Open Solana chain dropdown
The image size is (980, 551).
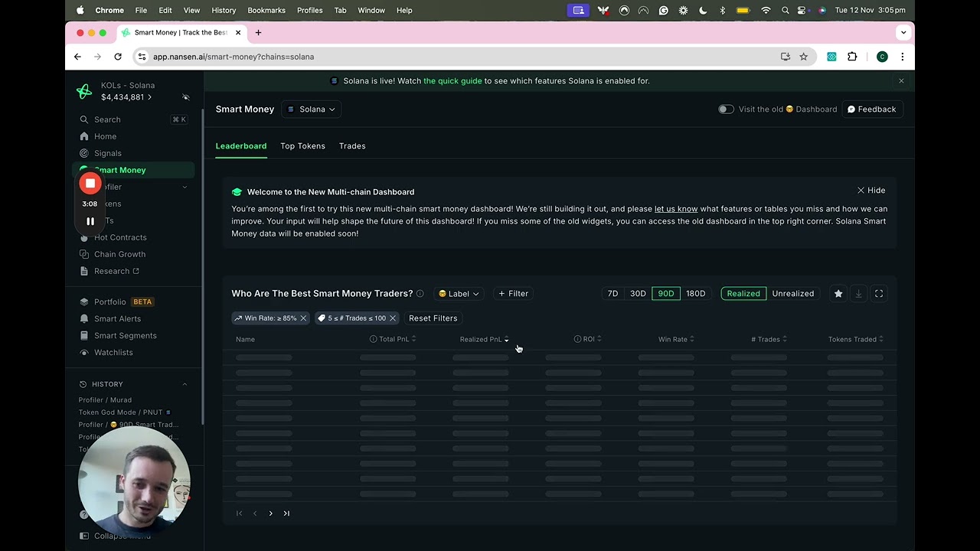click(311, 109)
